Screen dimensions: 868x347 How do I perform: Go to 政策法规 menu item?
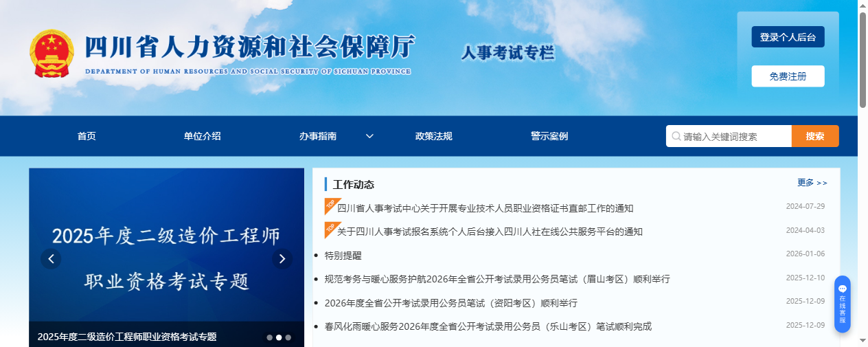[x=433, y=136]
